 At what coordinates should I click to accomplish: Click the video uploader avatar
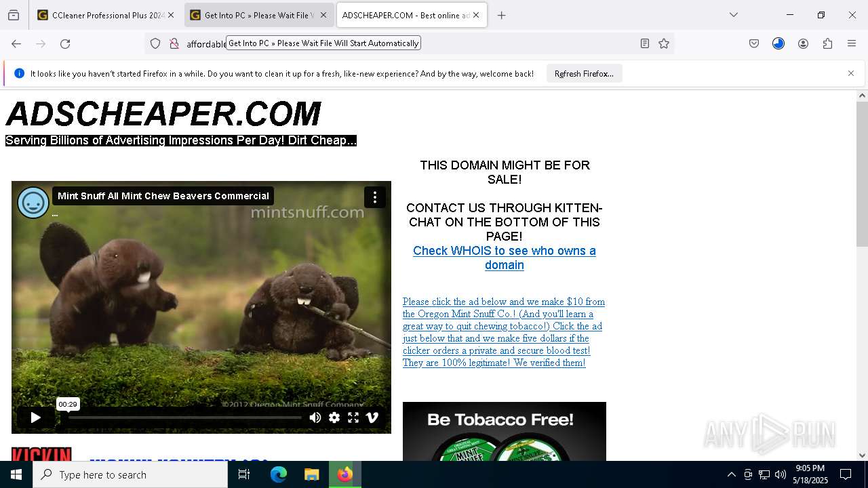pyautogui.click(x=33, y=203)
